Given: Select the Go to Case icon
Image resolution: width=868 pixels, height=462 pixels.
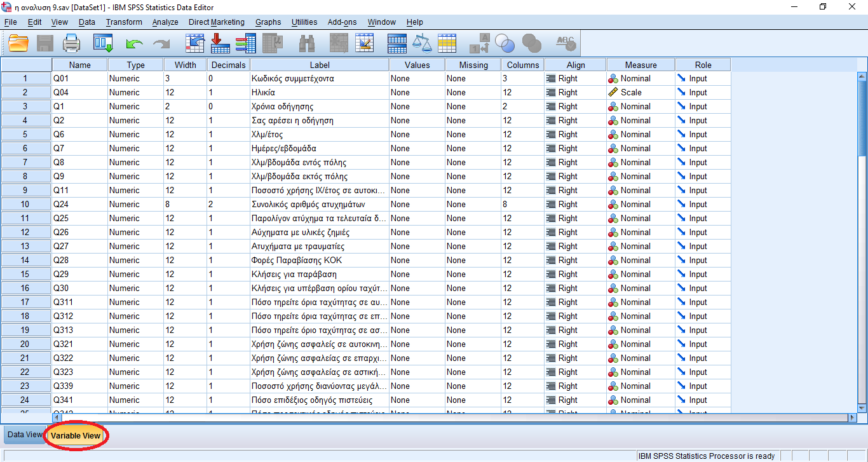Looking at the screenshot, I should pyautogui.click(x=194, y=43).
